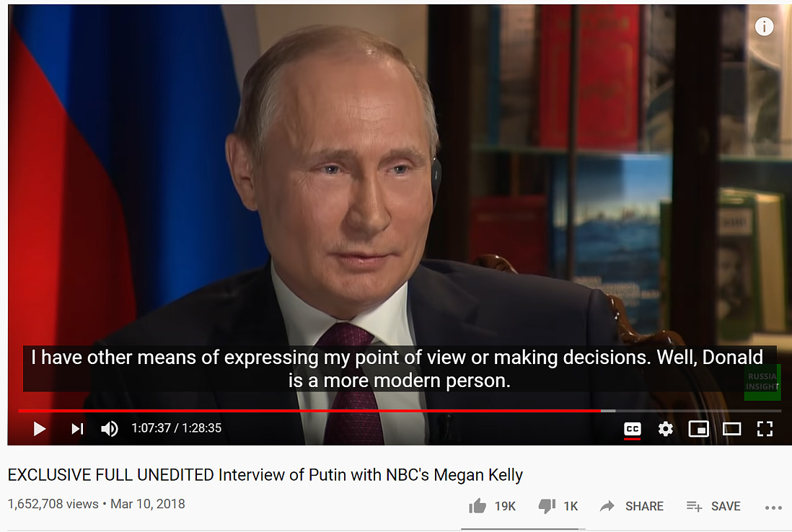Open the video settings gear

coord(666,429)
